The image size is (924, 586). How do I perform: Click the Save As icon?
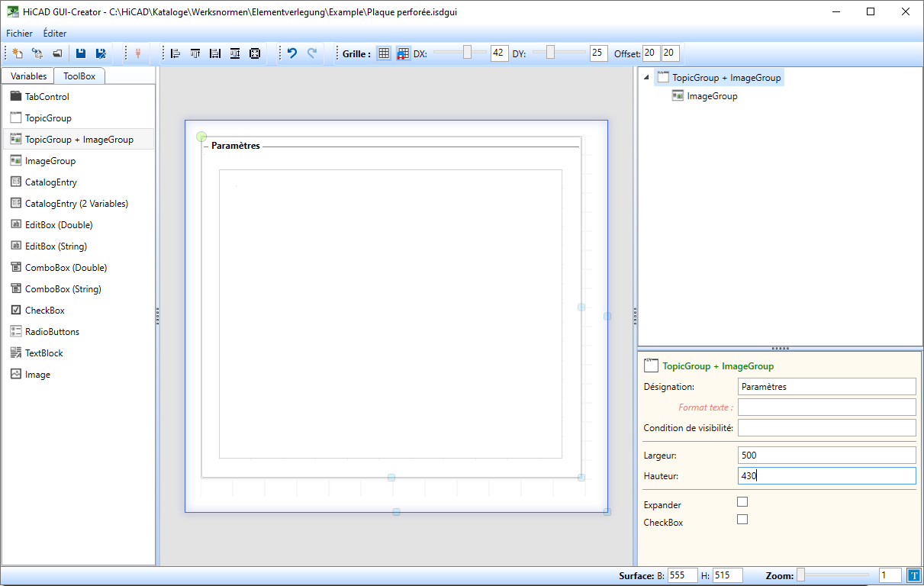tap(100, 53)
